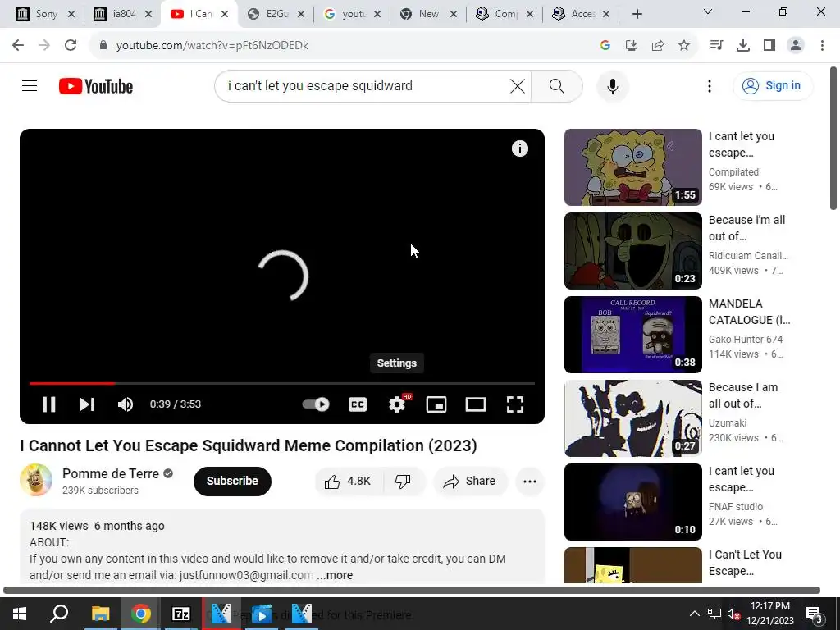This screenshot has width=840, height=630.
Task: Switch to theater mode
Action: pyautogui.click(x=476, y=404)
